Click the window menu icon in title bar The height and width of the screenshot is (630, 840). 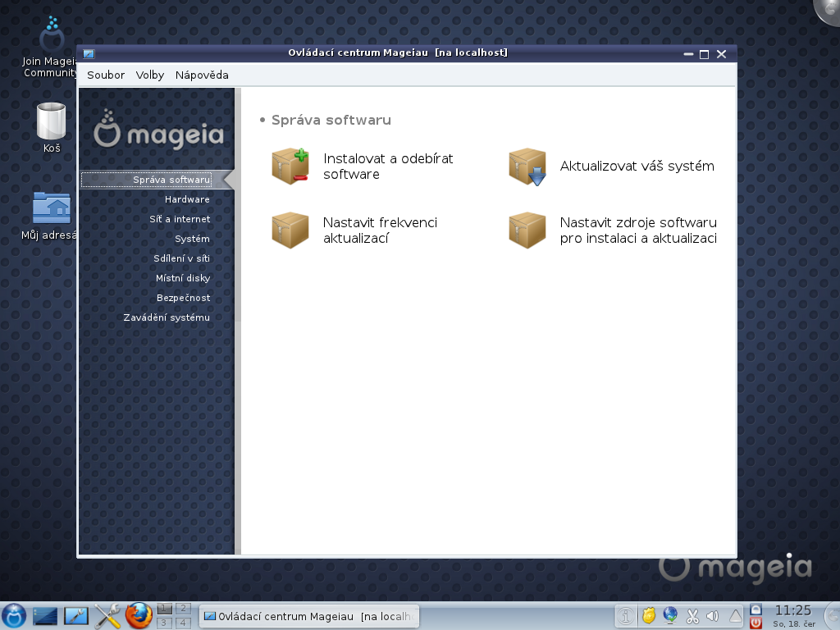(x=89, y=53)
